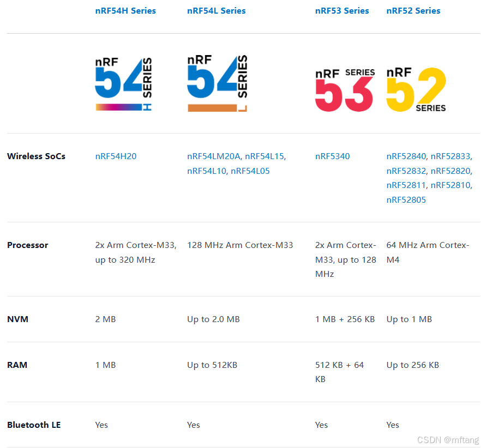Select the 'Processor' row label
Screen dimensions: 481x448
point(28,245)
